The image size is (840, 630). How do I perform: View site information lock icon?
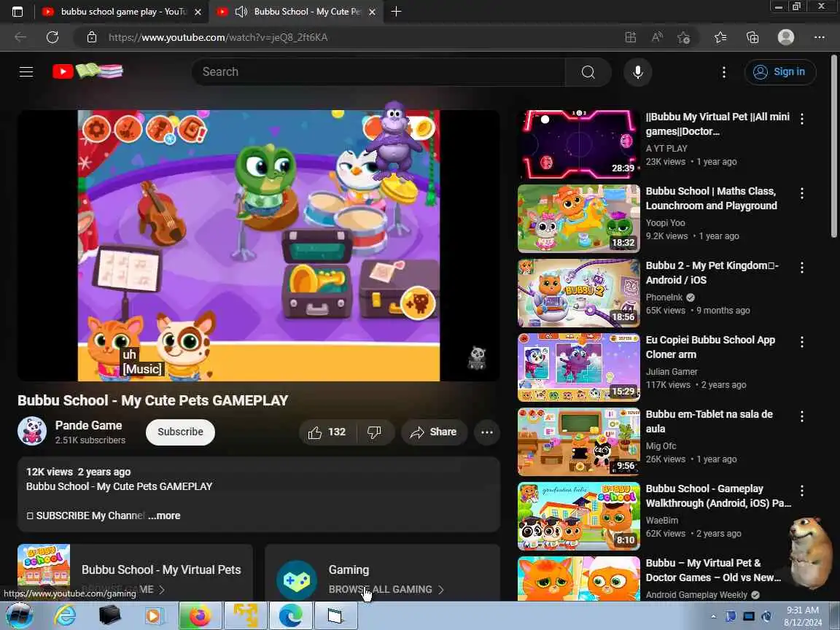92,37
